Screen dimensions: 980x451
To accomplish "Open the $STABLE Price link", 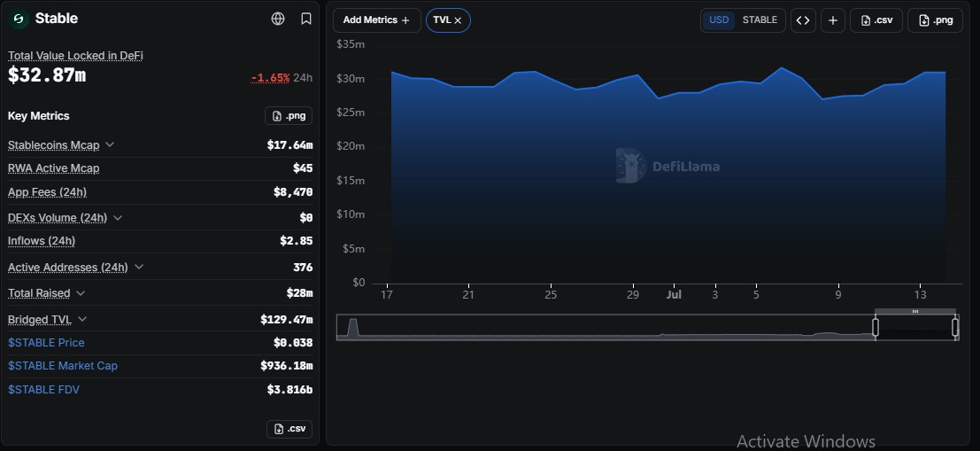I will tap(46, 343).
